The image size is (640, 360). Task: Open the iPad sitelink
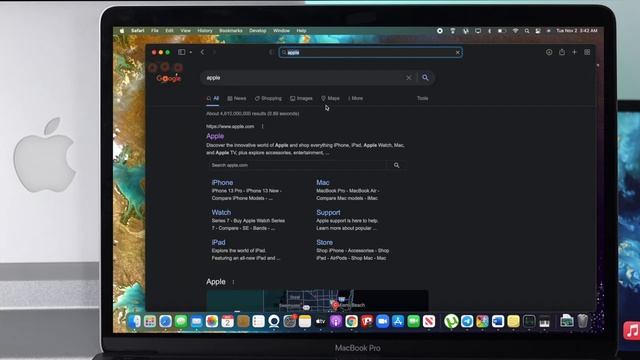pos(218,242)
